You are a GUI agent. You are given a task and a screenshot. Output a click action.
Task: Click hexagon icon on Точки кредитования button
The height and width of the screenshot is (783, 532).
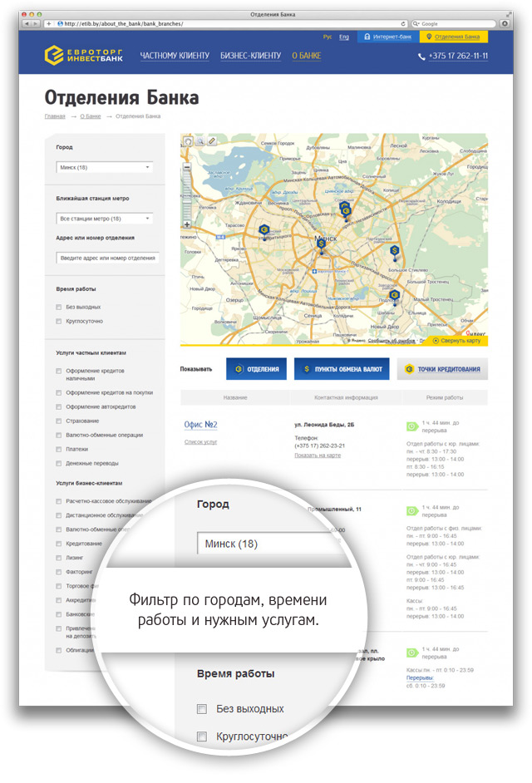409,369
